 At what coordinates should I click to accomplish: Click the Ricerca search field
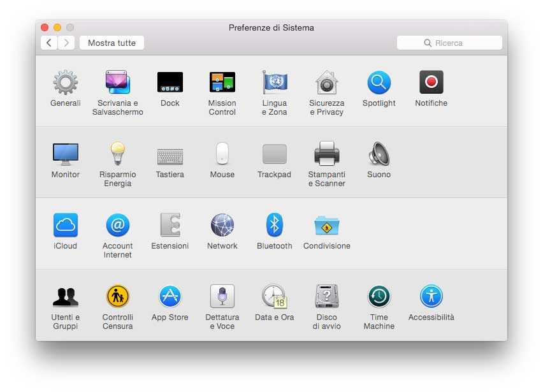coord(449,43)
